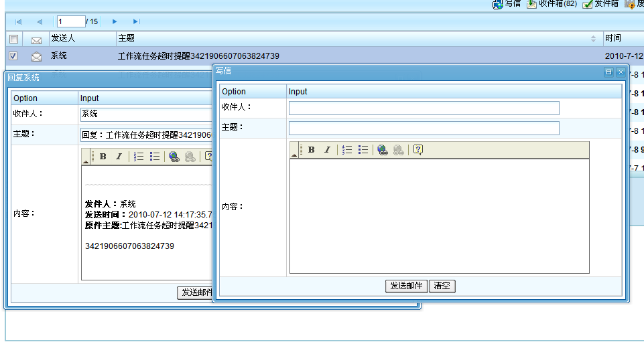The height and width of the screenshot is (342, 644).
Task: Toggle Italic in 写信 window editor
Action: click(327, 150)
